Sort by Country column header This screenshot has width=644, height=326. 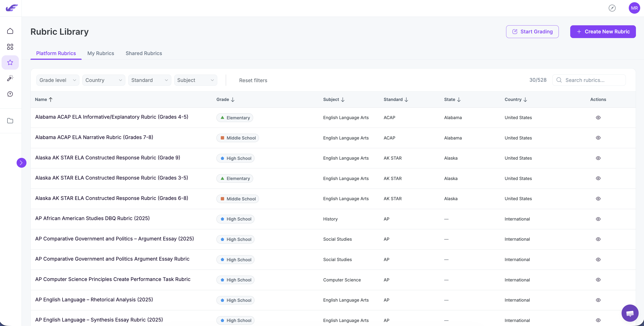[x=516, y=99]
